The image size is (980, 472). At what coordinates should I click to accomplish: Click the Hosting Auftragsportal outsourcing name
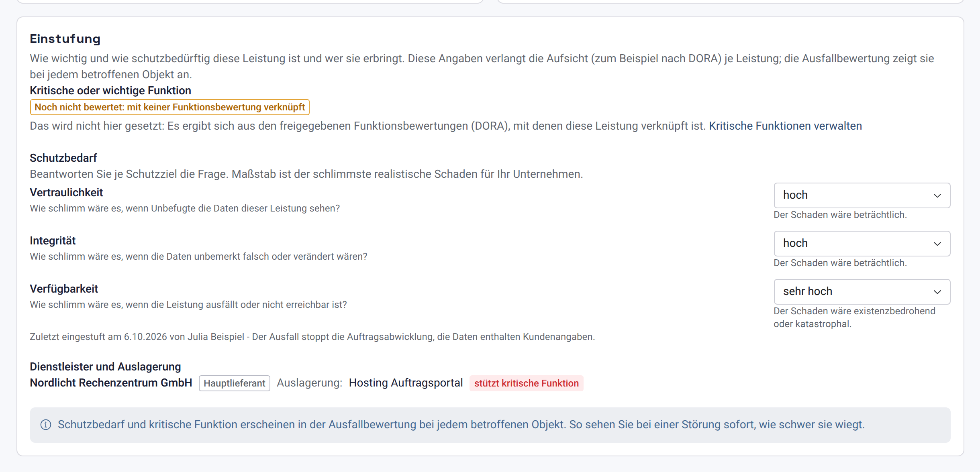(406, 383)
